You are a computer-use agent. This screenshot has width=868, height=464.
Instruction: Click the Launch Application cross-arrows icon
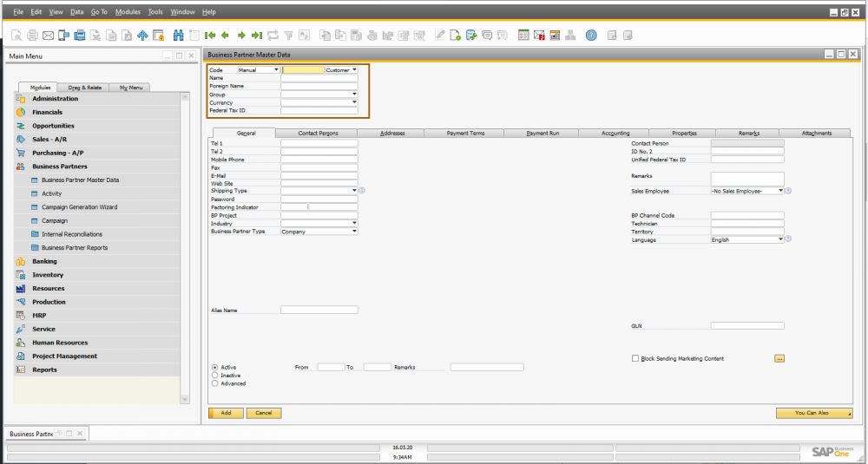[x=142, y=36]
